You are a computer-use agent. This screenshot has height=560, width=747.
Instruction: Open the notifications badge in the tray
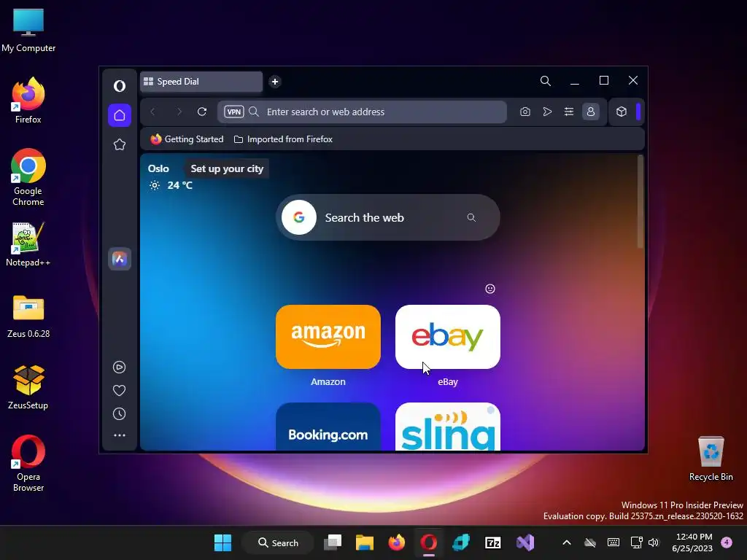pos(727,542)
